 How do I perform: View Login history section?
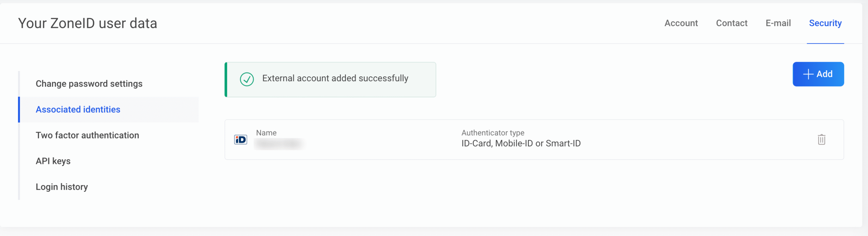pos(62,187)
